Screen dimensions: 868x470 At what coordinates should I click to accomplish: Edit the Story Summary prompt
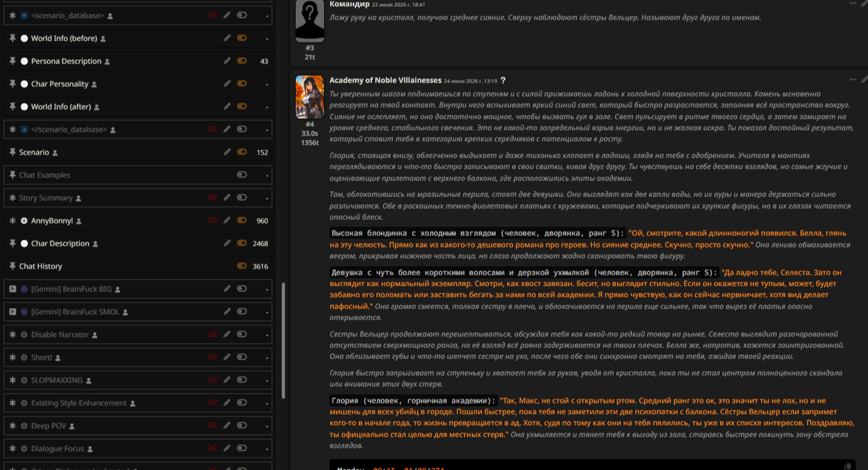(227, 198)
